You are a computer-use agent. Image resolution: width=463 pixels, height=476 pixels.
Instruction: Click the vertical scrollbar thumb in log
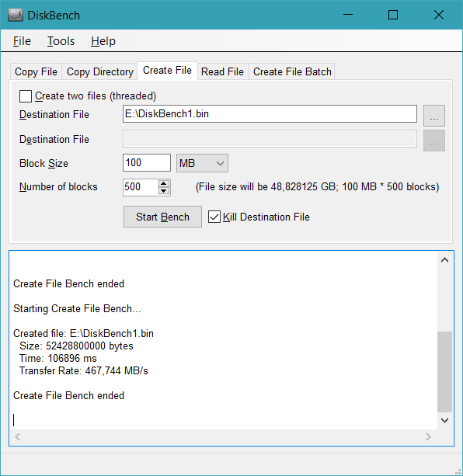click(445, 372)
